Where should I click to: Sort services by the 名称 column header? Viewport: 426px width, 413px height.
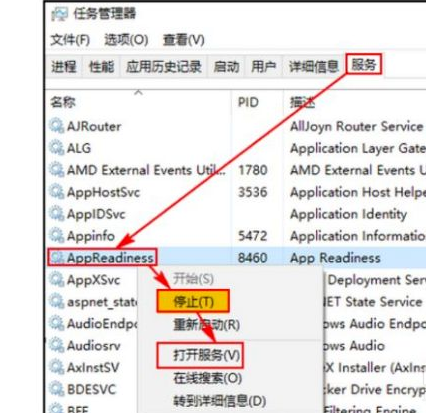63,102
